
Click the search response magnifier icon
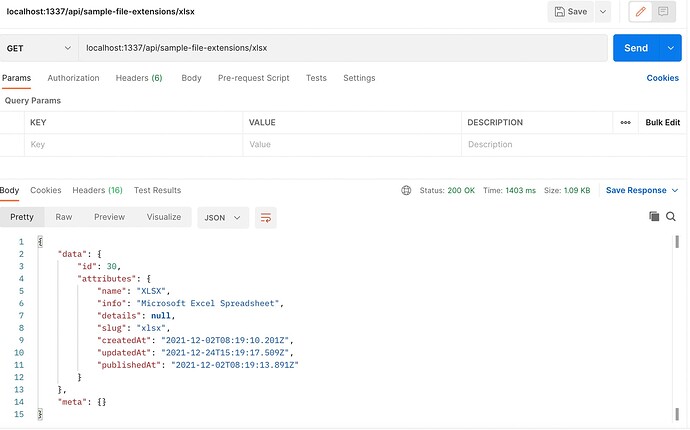671,216
